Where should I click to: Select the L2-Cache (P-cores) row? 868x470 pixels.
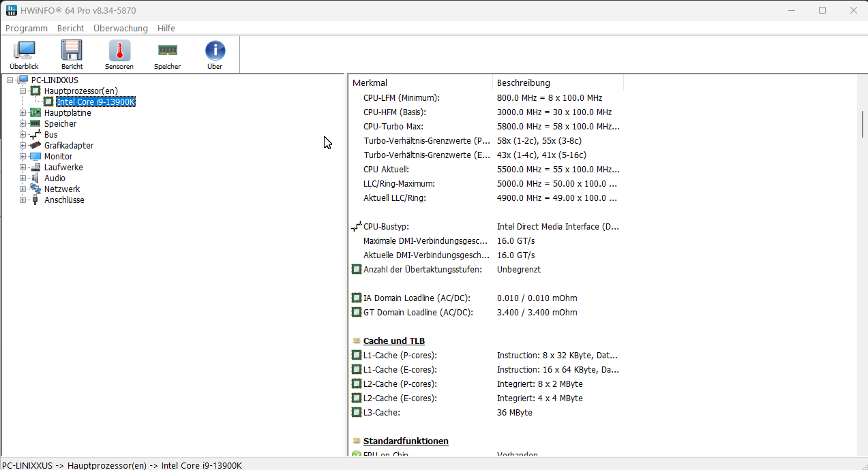click(486, 383)
